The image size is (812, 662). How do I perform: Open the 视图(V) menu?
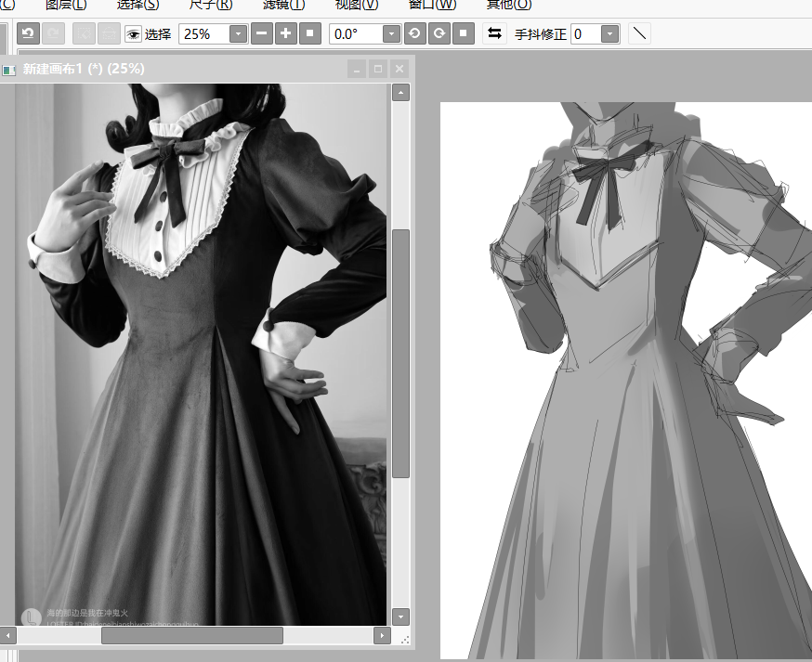[x=357, y=5]
